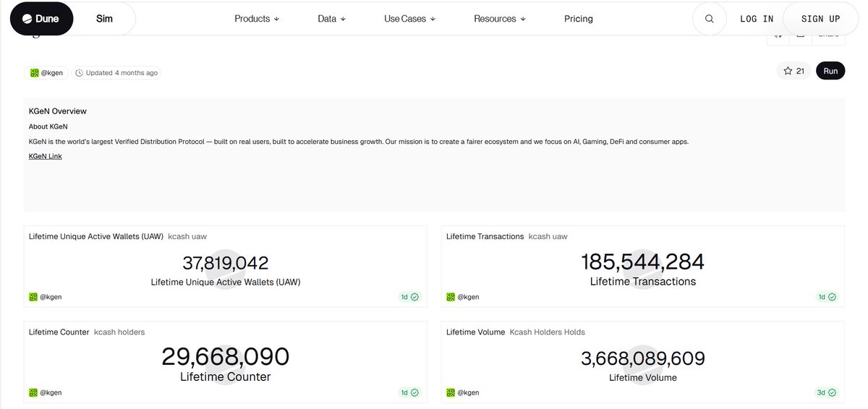Open Lifetime Volume query title
Screen dimensions: 868x409
coord(476,332)
